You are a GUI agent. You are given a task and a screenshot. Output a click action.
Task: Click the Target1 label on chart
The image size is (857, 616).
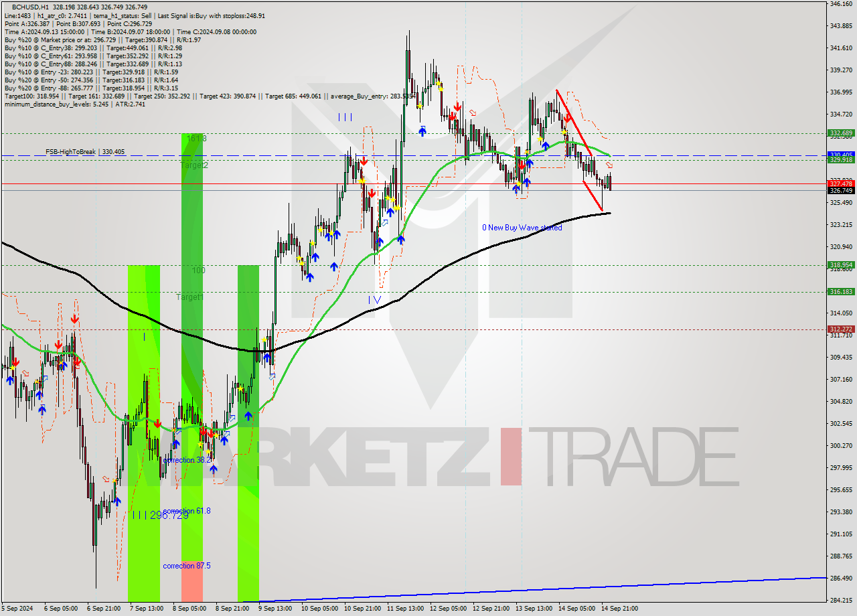point(189,297)
